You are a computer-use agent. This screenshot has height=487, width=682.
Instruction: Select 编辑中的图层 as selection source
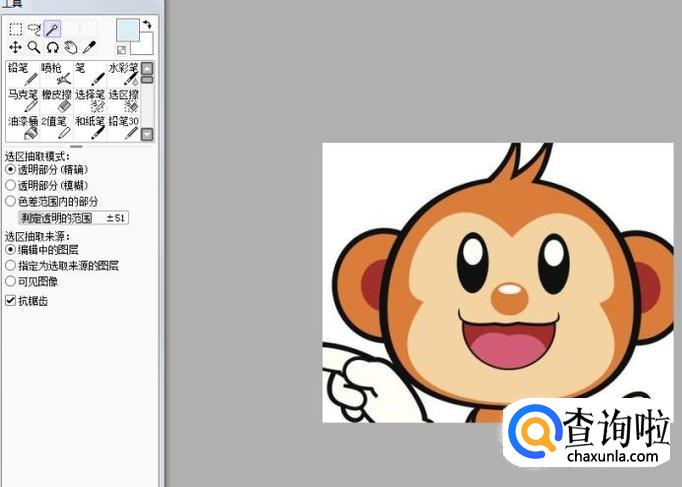click(x=42, y=250)
